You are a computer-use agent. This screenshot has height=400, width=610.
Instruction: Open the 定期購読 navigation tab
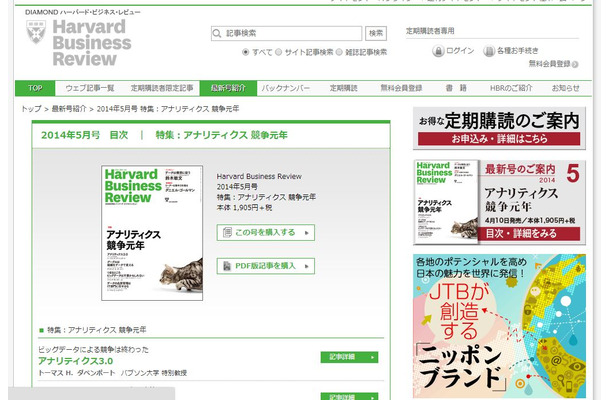click(344, 88)
